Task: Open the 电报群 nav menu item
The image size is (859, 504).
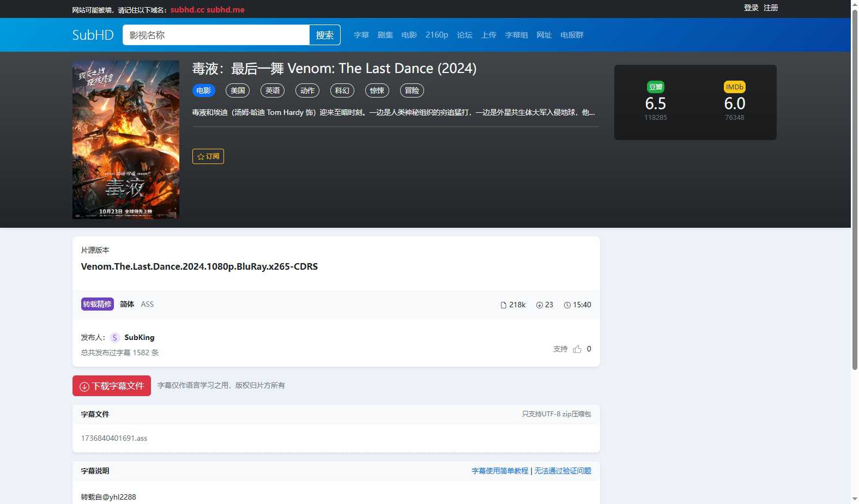Action: point(572,35)
